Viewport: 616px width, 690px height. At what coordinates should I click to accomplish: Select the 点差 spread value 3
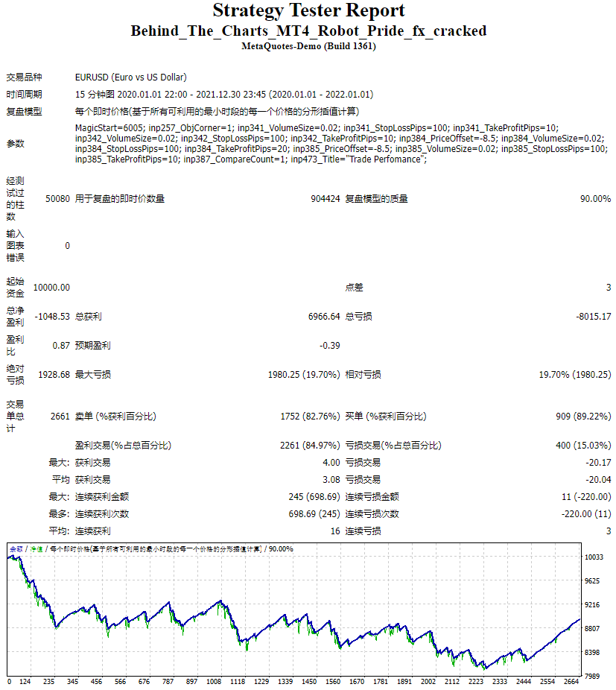click(x=609, y=286)
